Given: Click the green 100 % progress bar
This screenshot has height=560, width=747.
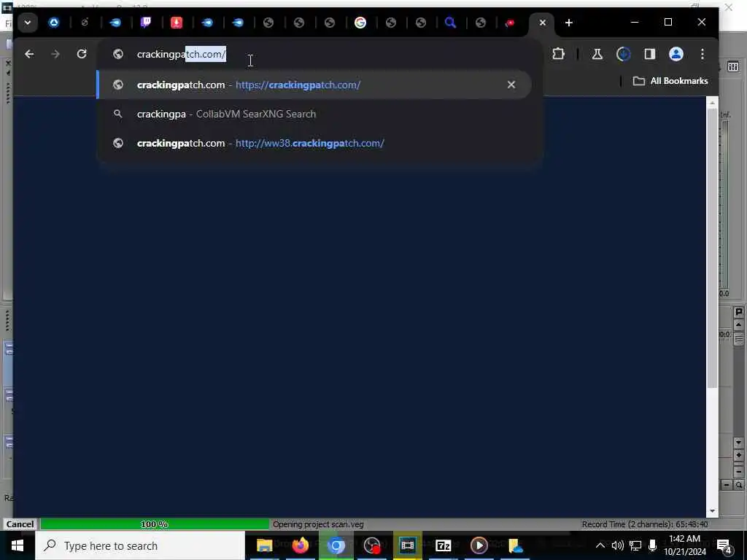Looking at the screenshot, I should pyautogui.click(x=155, y=524).
